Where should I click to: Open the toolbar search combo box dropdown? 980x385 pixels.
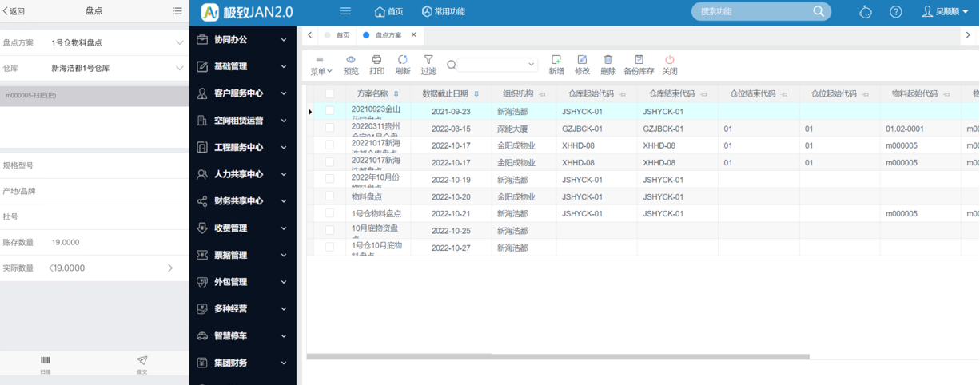tap(532, 65)
